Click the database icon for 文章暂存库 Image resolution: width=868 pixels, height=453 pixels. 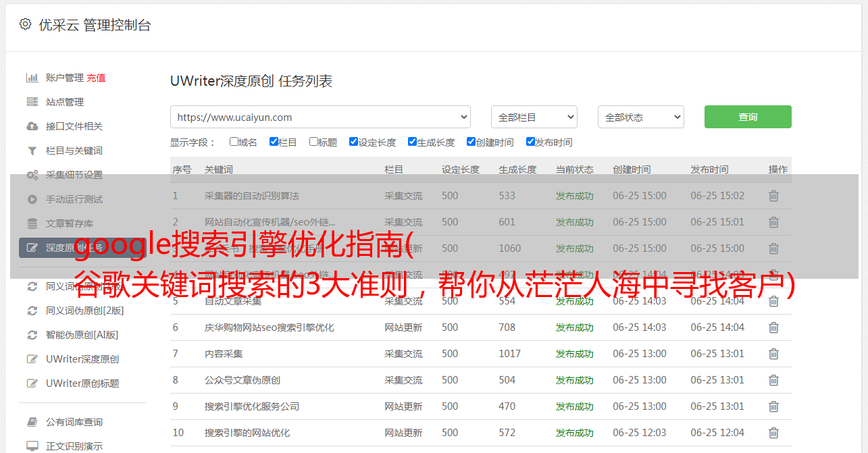point(32,223)
